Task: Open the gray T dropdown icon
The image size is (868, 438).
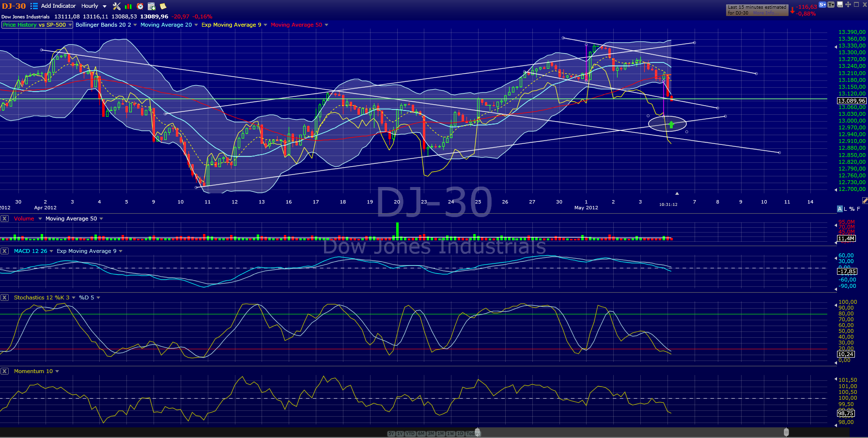Action: coord(831,4)
